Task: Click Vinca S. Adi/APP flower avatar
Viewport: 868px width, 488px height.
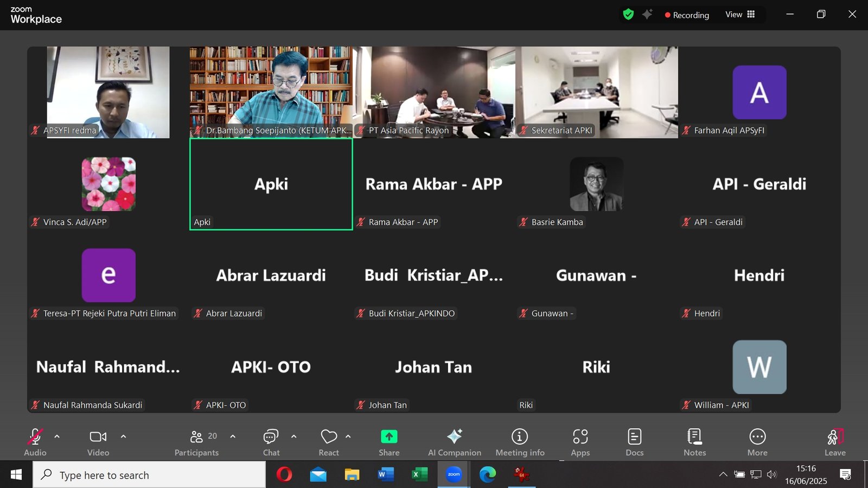Action: click(x=108, y=184)
